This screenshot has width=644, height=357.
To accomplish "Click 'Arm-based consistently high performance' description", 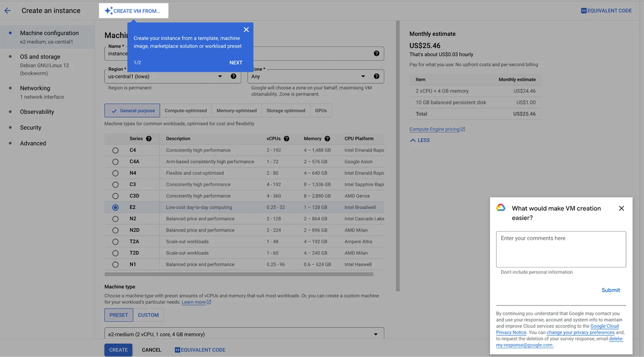I will [x=210, y=162].
